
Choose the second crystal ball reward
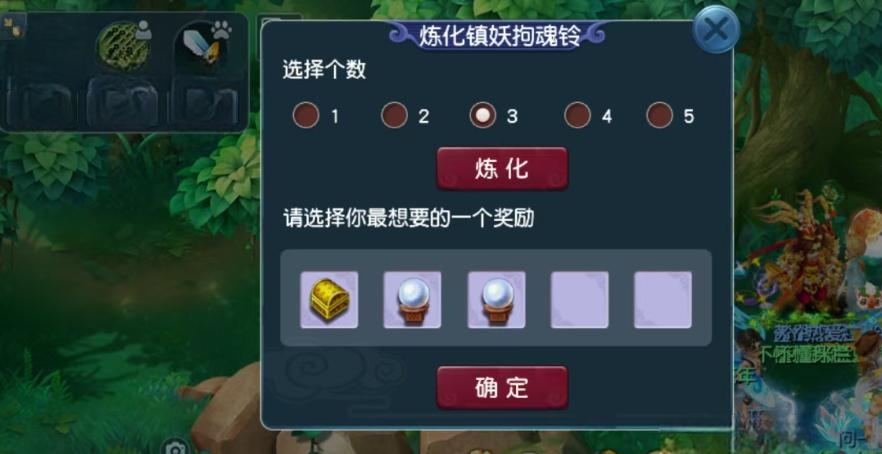496,299
